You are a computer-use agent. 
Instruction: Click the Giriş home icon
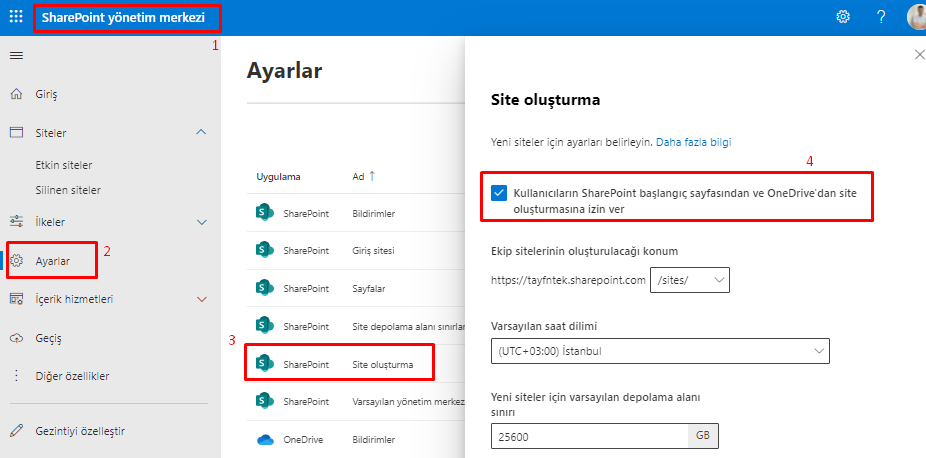pos(16,94)
